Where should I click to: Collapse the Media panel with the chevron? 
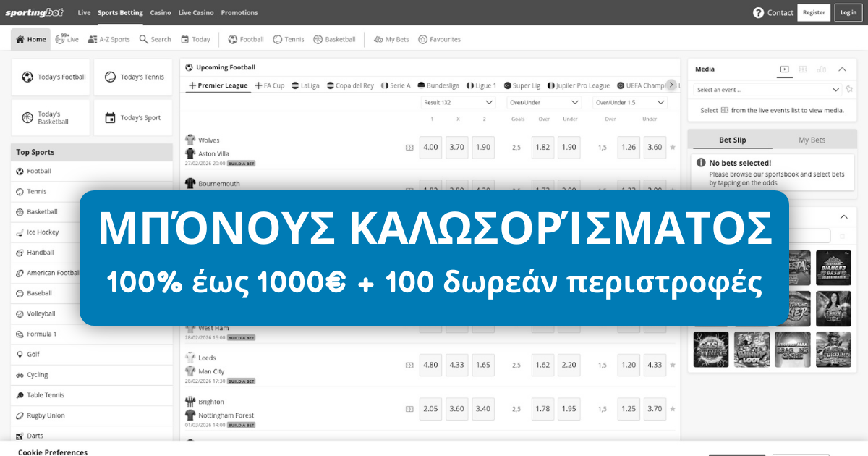(x=841, y=69)
